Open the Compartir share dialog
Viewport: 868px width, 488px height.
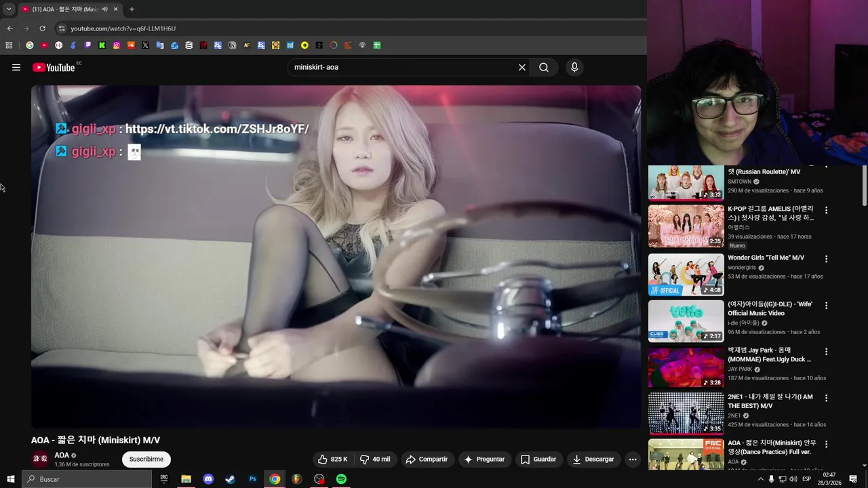pos(427,460)
